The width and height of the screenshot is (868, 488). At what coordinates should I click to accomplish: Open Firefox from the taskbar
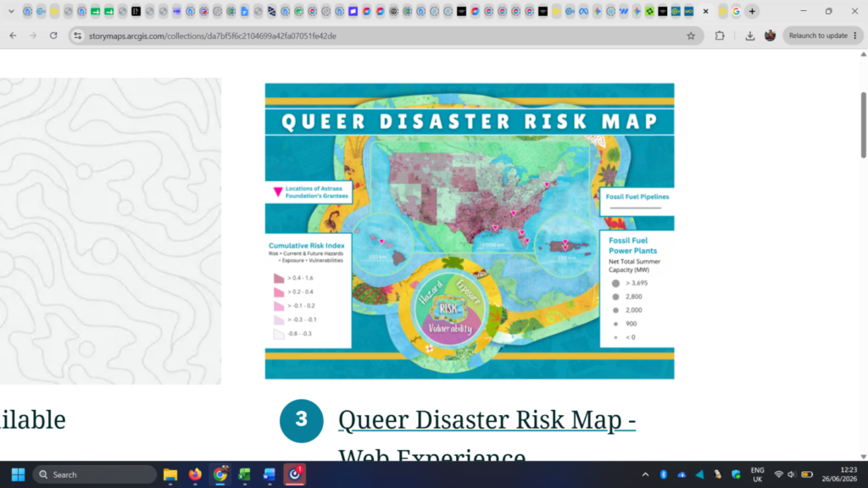tap(195, 474)
